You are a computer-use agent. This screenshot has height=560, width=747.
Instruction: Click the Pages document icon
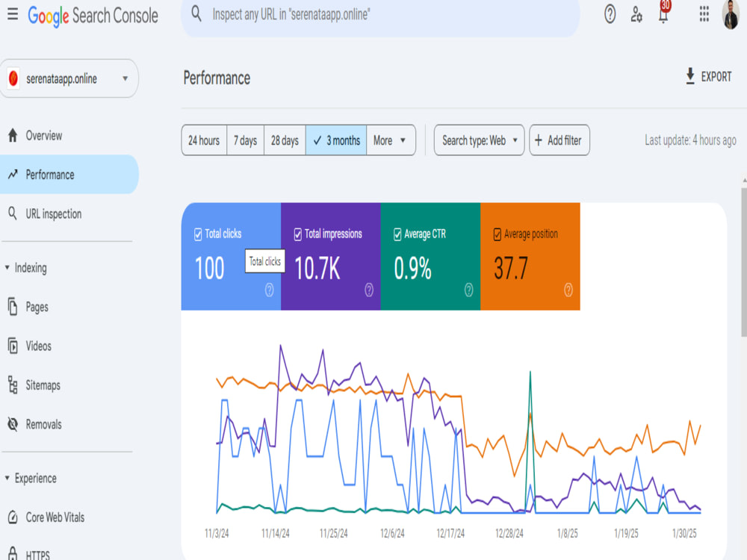13,307
